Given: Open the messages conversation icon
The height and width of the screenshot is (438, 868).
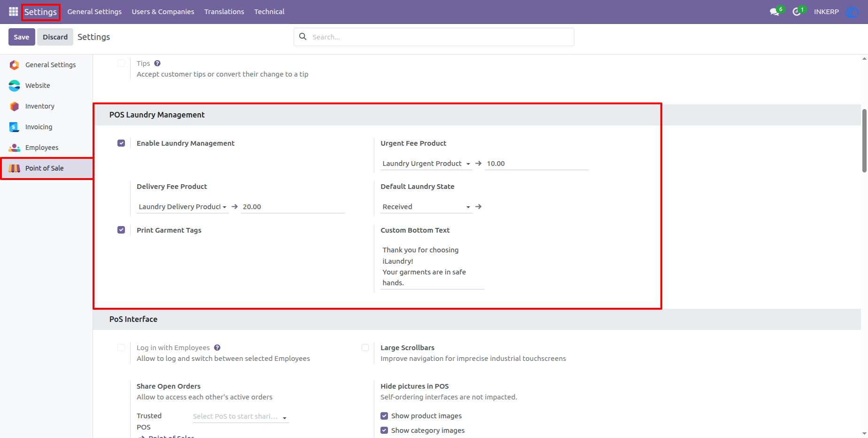Looking at the screenshot, I should pos(775,12).
